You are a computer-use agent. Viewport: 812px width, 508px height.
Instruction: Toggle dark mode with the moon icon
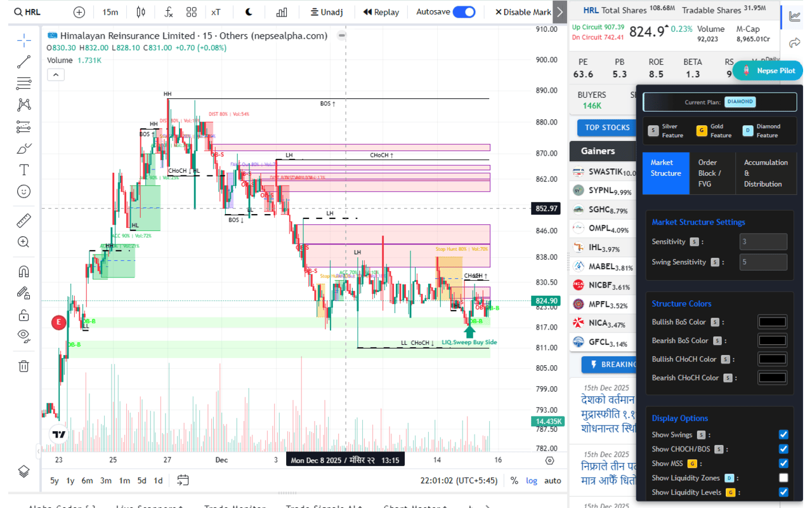tap(248, 11)
